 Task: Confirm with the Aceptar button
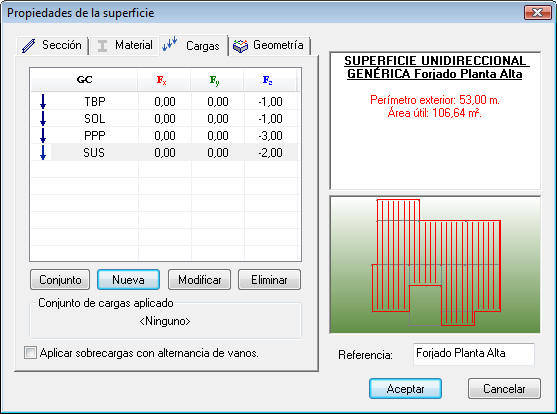coord(405,388)
